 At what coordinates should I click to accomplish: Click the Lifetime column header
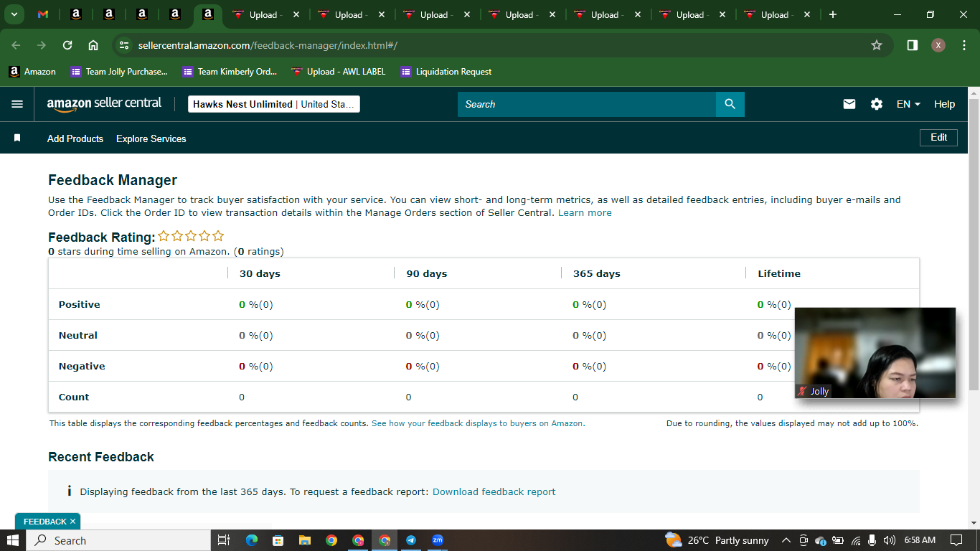779,273
